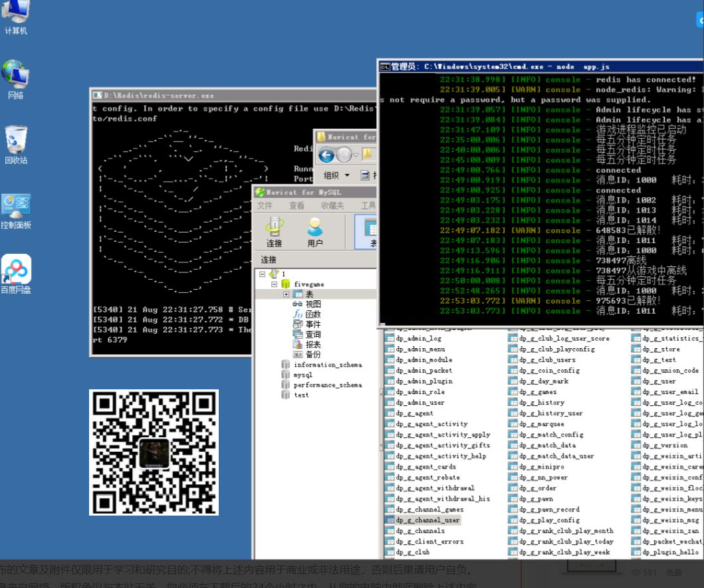Select the fivegame database in the tree
The height and width of the screenshot is (588, 704).
click(308, 284)
